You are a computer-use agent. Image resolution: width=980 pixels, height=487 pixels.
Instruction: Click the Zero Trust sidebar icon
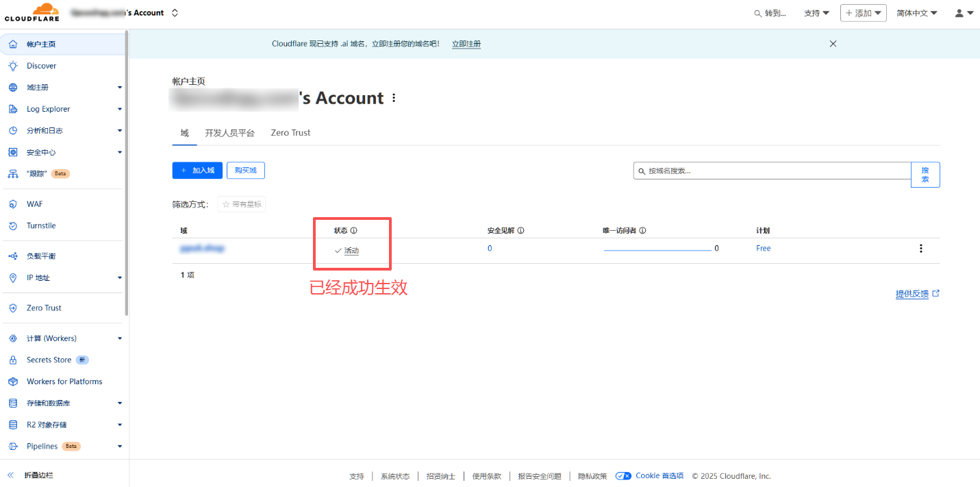12,308
